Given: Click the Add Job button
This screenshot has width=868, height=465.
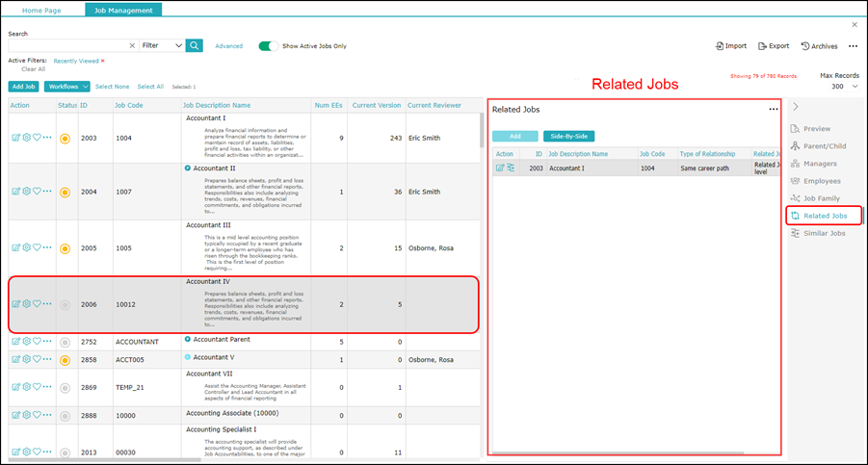Looking at the screenshot, I should tap(24, 87).
